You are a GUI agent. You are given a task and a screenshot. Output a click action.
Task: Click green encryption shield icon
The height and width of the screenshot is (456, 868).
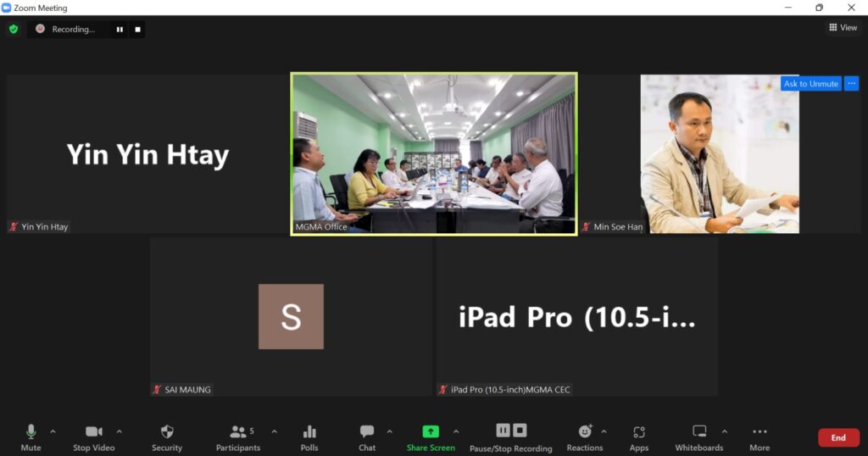14,29
